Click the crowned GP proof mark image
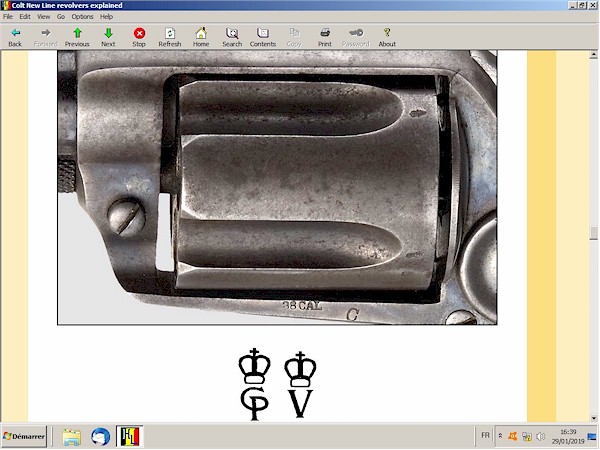The height and width of the screenshot is (450, 600). coord(254,384)
